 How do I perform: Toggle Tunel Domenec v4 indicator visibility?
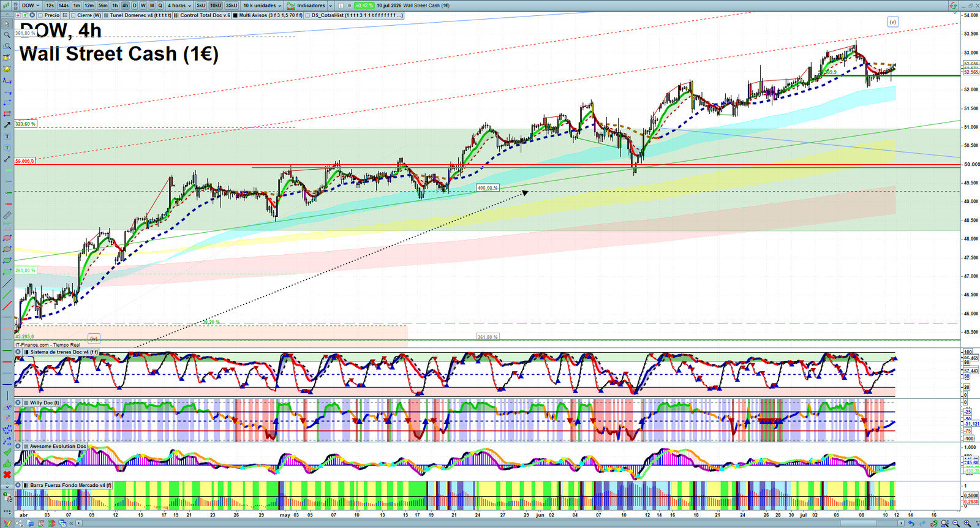tap(106, 15)
